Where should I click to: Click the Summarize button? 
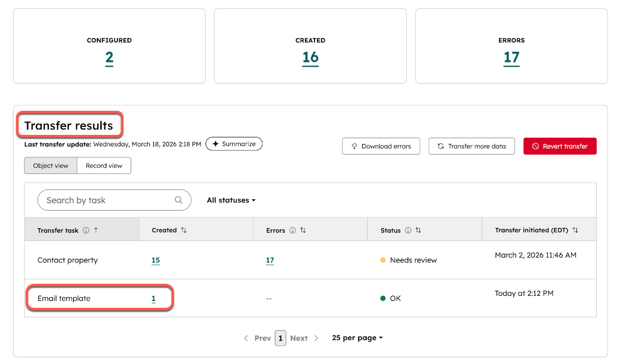coord(234,144)
